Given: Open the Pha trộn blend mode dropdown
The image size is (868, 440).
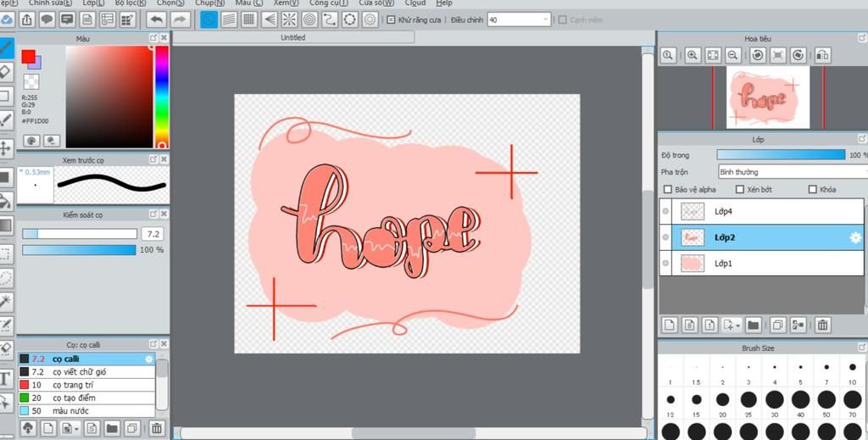Looking at the screenshot, I should click(793, 171).
